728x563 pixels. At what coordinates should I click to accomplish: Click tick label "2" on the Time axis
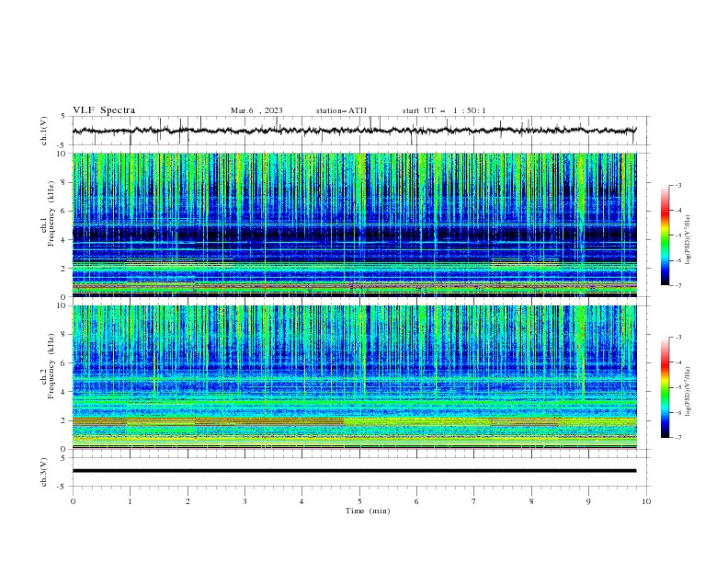tap(188, 501)
